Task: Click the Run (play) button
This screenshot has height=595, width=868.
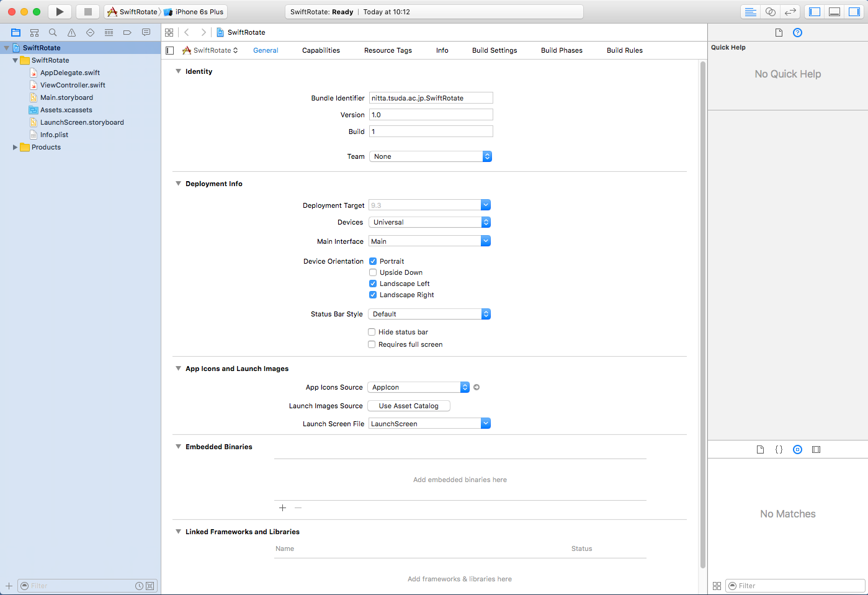Action: 60,12
